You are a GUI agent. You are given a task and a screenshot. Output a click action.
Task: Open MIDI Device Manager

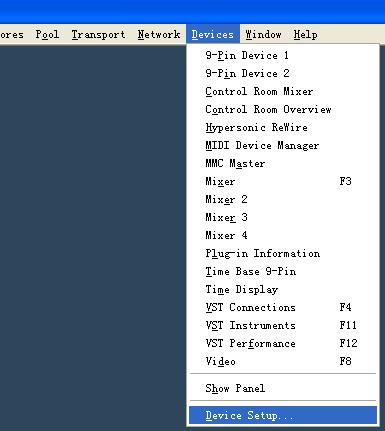click(x=283, y=145)
